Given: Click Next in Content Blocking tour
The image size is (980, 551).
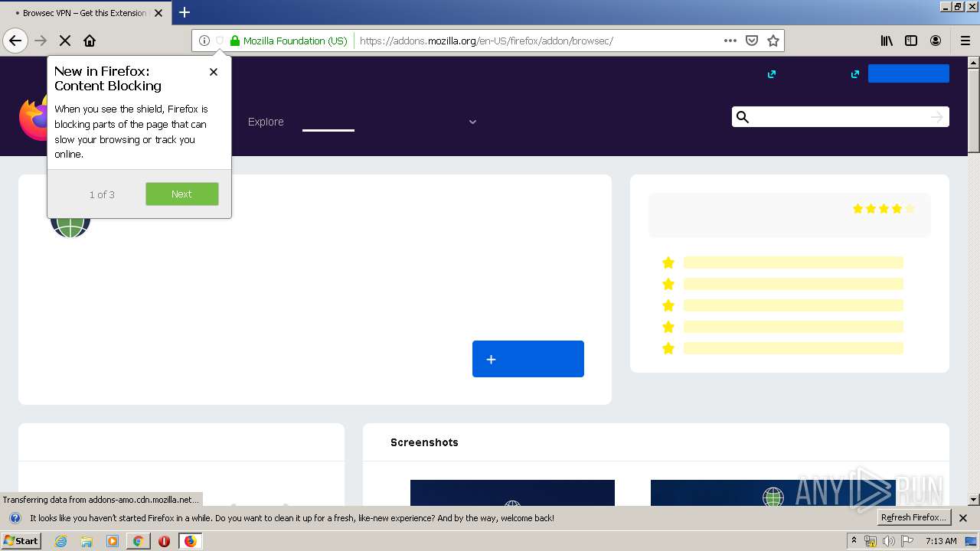Looking at the screenshot, I should [x=182, y=194].
